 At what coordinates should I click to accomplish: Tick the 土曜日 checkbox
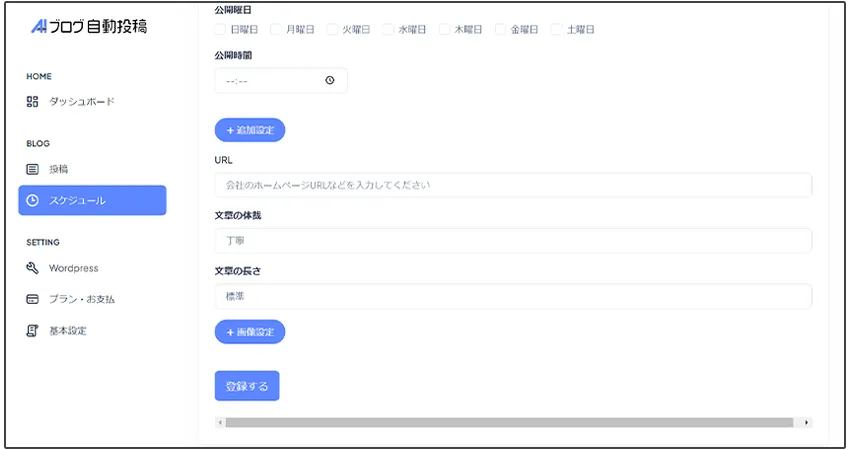(557, 30)
